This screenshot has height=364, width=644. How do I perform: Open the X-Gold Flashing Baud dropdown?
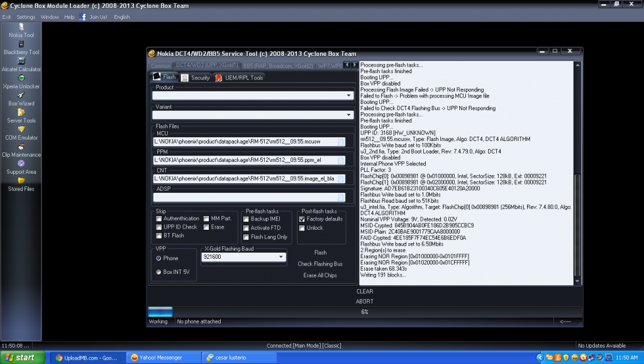pyautogui.click(x=280, y=257)
